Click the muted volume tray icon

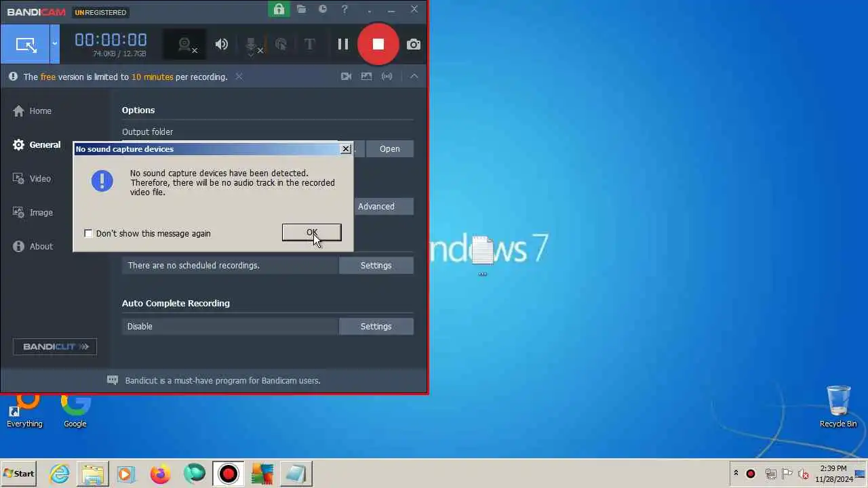[804, 474]
